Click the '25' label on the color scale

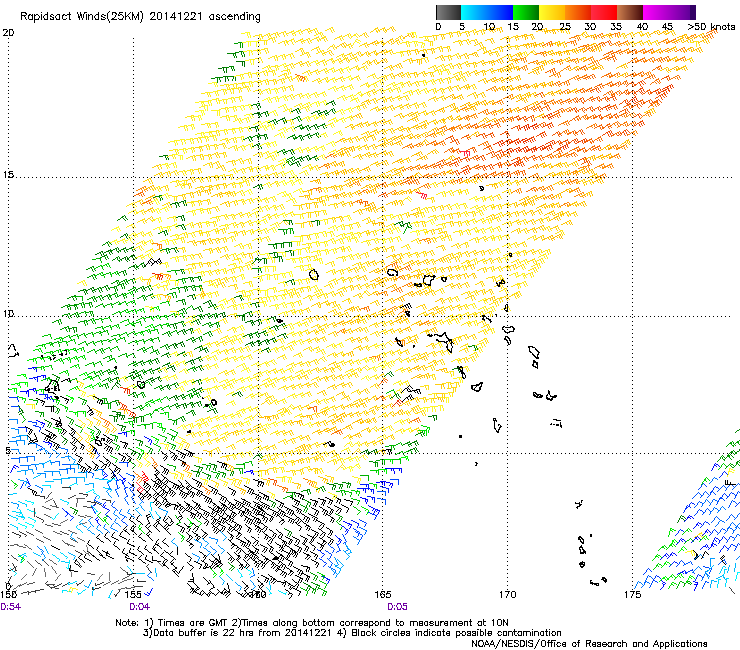(564, 27)
